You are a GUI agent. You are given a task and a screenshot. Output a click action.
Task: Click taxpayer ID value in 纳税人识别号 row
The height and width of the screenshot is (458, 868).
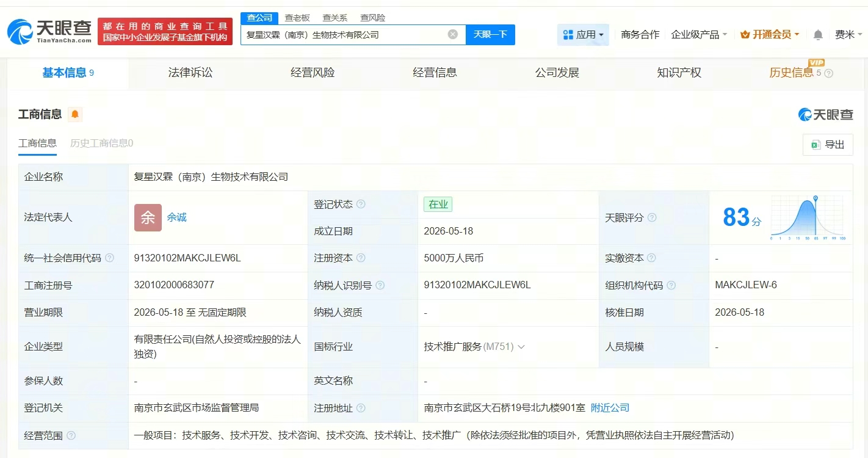click(477, 285)
